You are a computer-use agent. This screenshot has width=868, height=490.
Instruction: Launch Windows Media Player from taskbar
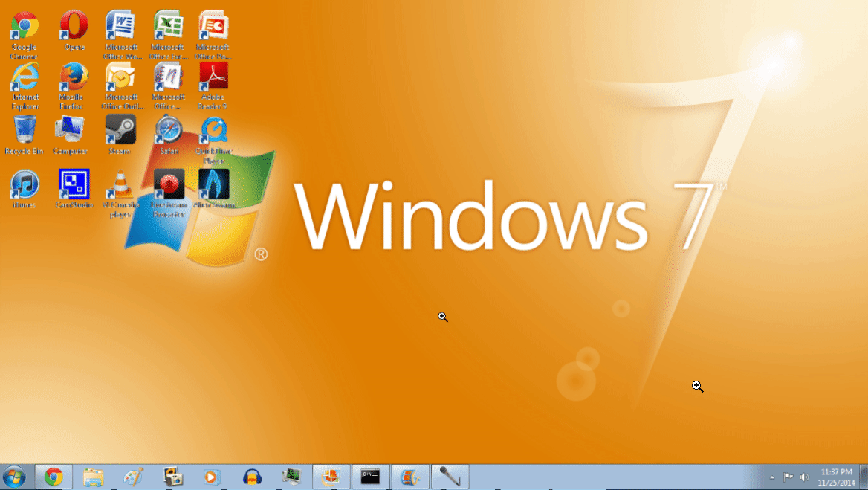212,477
